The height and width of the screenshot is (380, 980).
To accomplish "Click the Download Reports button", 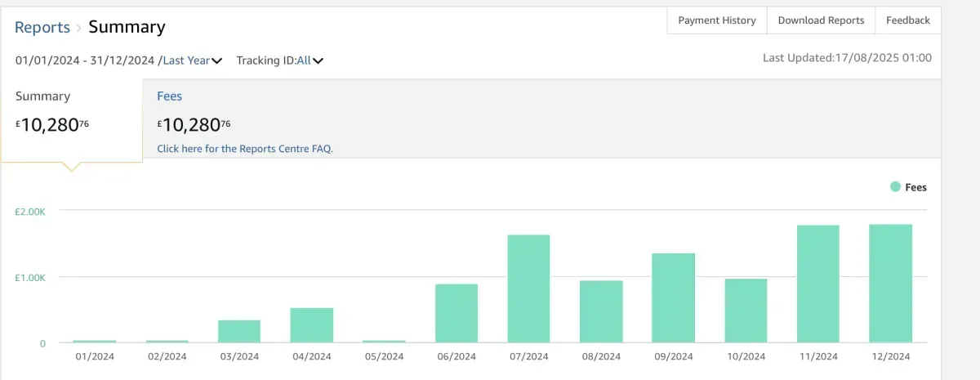I will click(x=821, y=20).
